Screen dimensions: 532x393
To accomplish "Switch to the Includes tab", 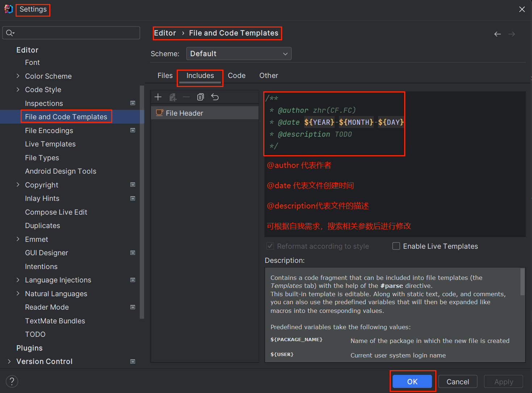I will 200,75.
